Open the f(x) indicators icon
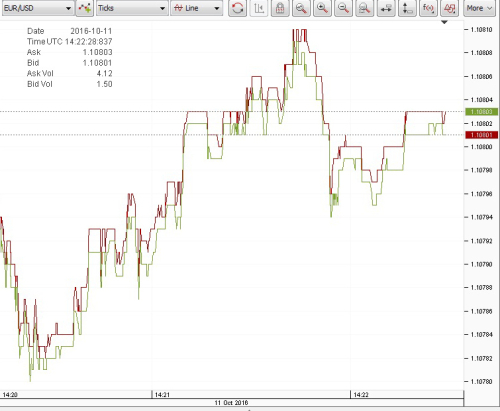Image resolution: width=500 pixels, height=411 pixels. pyautogui.click(x=428, y=8)
